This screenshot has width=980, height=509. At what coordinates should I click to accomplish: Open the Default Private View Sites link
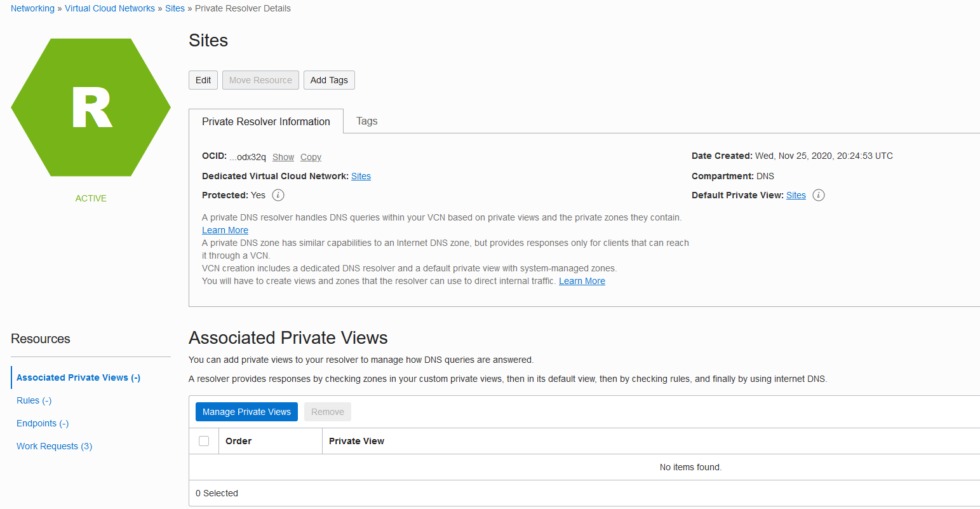[796, 195]
